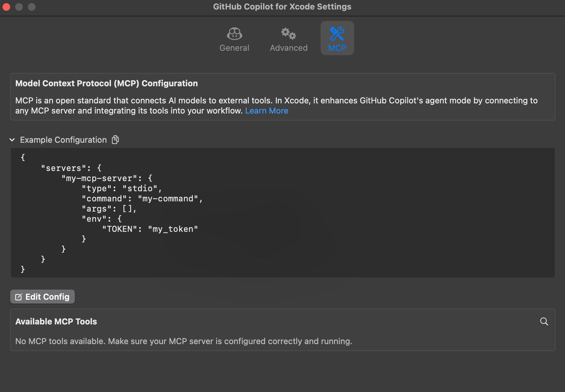Click the Edit Config button

point(42,297)
